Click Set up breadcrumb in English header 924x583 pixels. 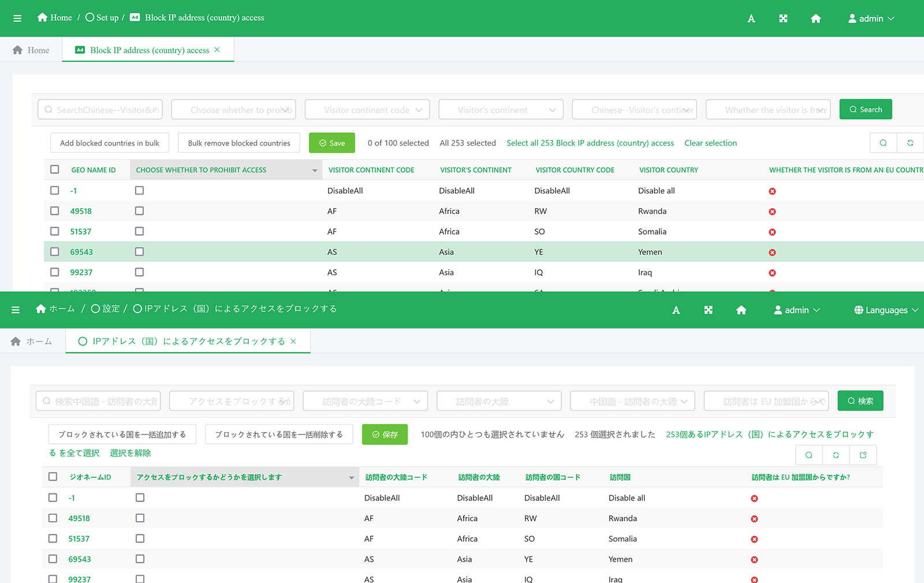(x=102, y=17)
